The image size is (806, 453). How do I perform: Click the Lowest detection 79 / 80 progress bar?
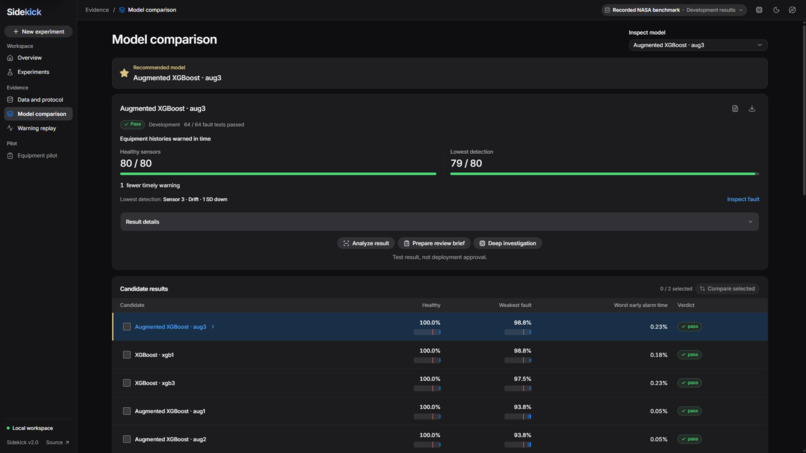(x=604, y=174)
